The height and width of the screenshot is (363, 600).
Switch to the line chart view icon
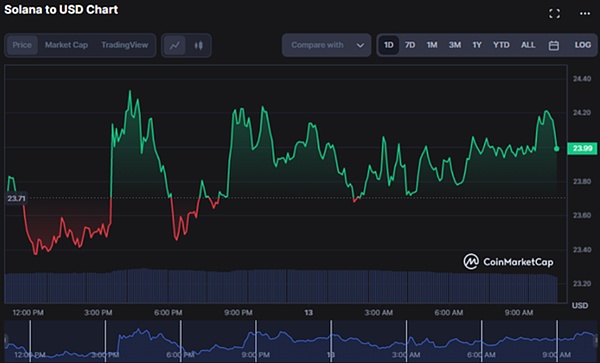(175, 46)
